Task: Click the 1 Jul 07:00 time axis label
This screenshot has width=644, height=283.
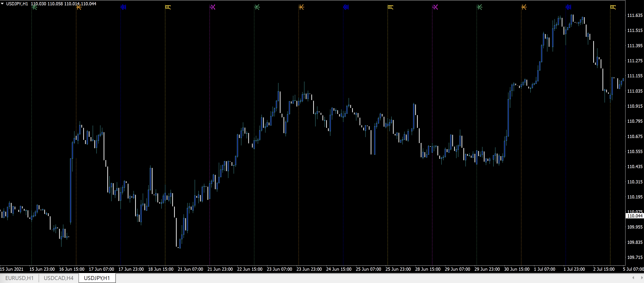Action: (x=545, y=269)
